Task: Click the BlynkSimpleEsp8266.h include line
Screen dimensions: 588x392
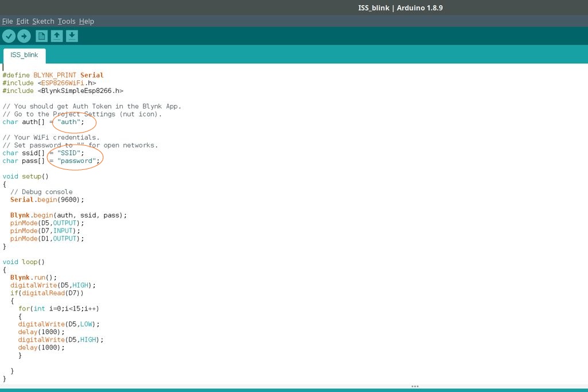Action: click(63, 91)
